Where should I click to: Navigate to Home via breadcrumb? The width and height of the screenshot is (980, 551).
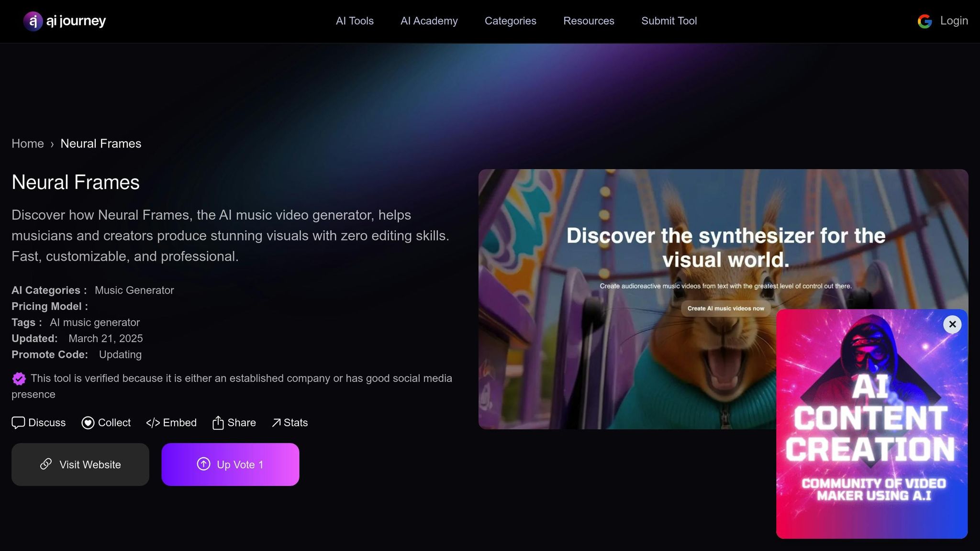click(28, 143)
